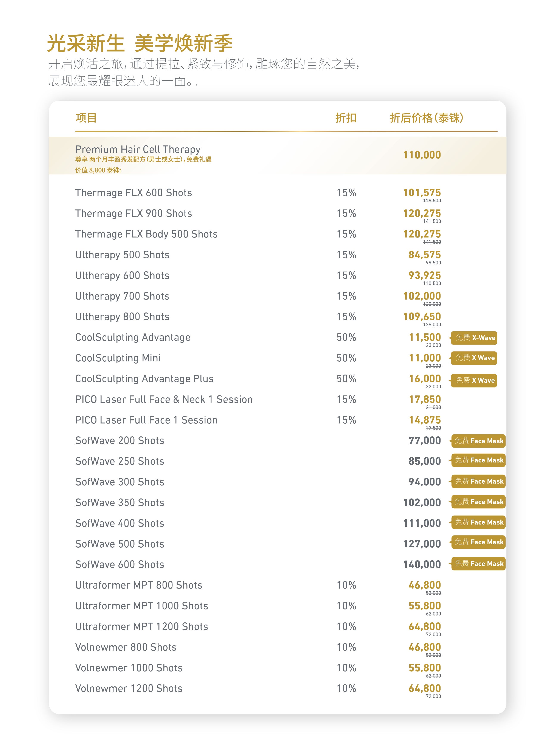Click the free Face Mask badge for SofWave 200 Shots

(x=478, y=441)
